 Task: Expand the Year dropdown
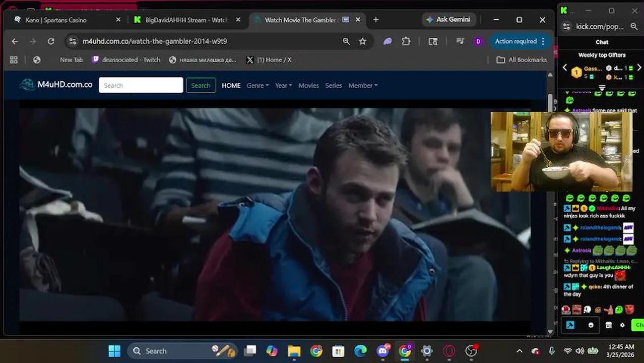pos(284,85)
